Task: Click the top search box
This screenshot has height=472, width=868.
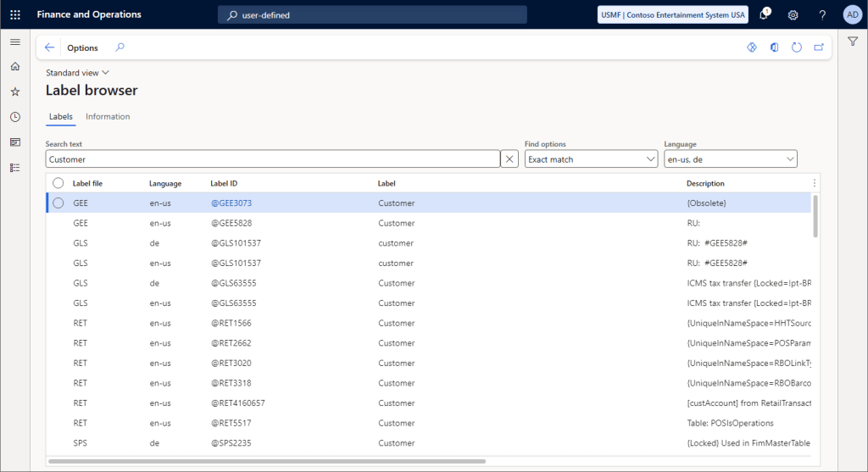Action: pyautogui.click(x=372, y=15)
